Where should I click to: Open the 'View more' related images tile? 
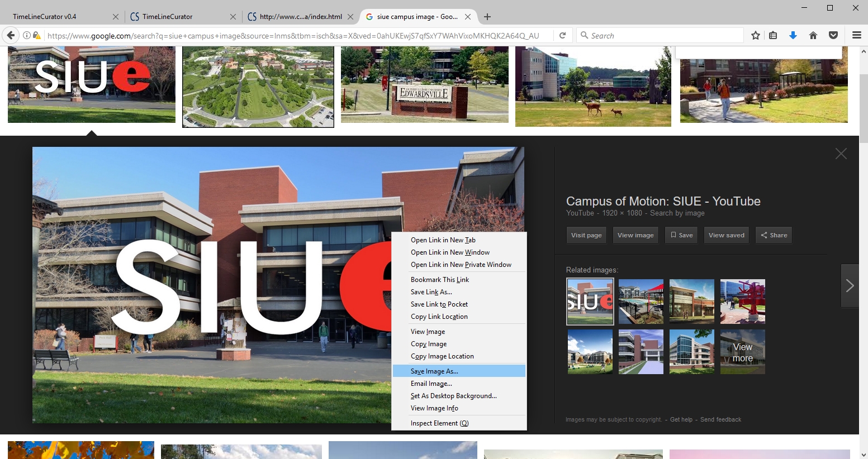point(742,352)
